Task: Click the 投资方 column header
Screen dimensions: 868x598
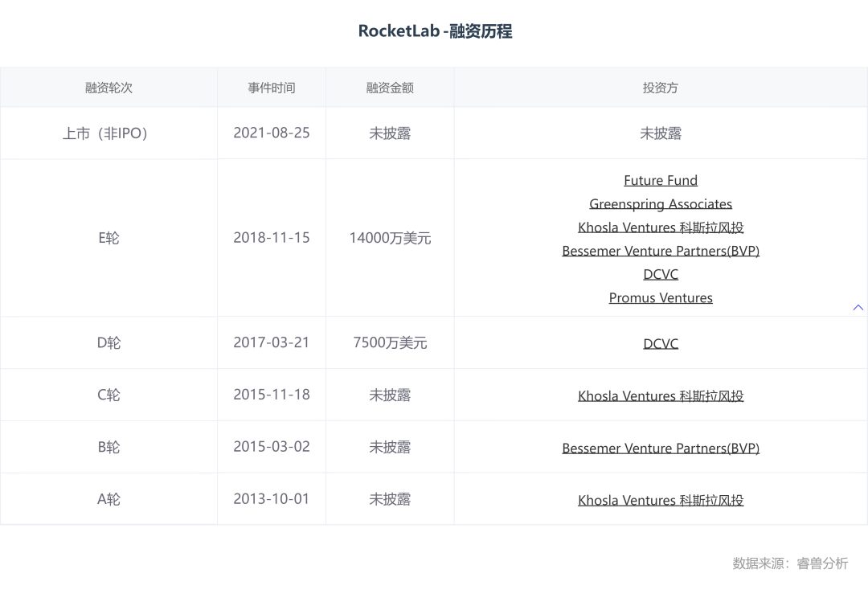Action: tap(661, 88)
